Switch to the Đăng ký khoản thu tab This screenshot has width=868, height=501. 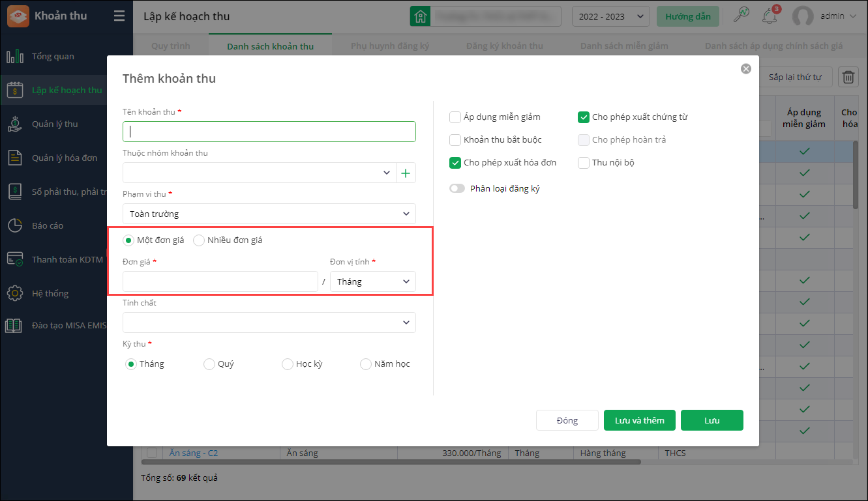tap(505, 46)
